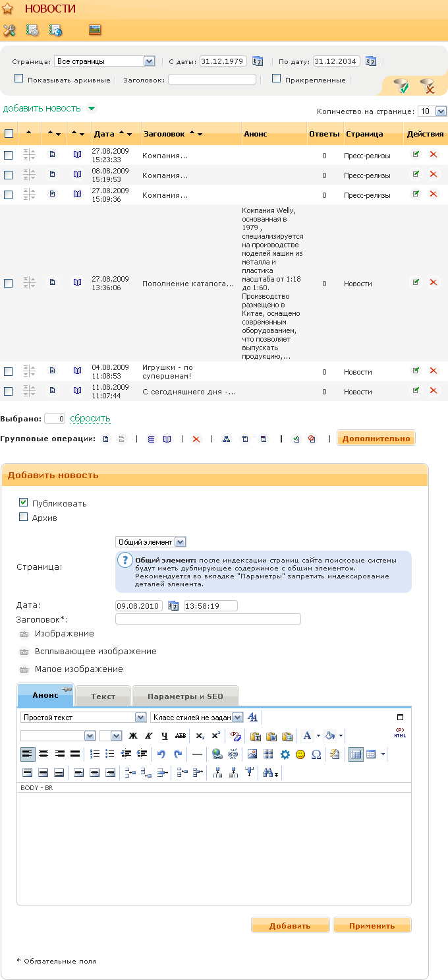Open 'Количество на странице' dropdown

click(x=433, y=111)
